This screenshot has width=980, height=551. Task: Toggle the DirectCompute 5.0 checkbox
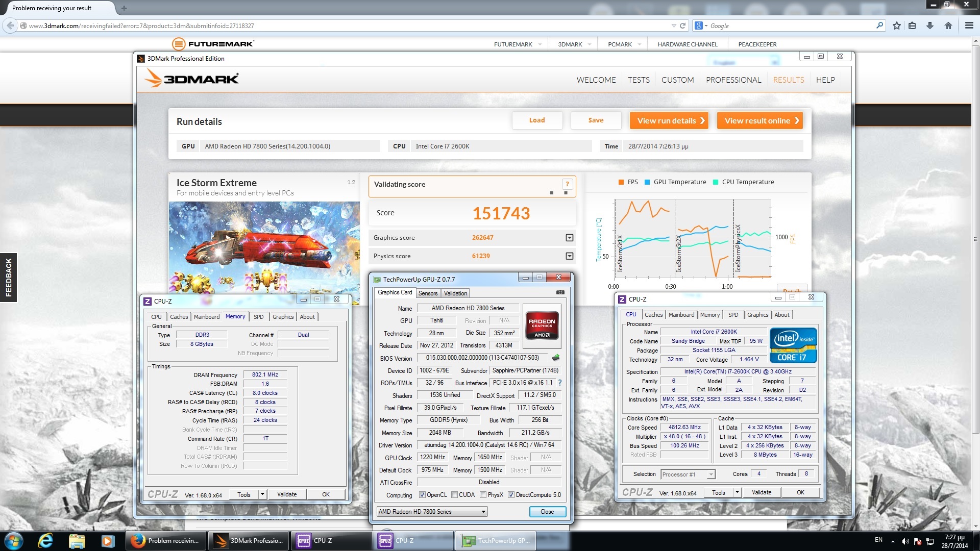point(511,495)
